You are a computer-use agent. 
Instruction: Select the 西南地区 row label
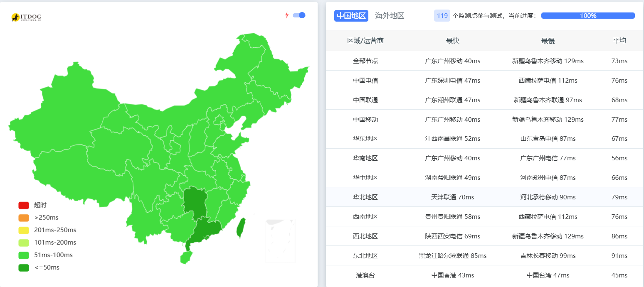pyautogui.click(x=365, y=217)
